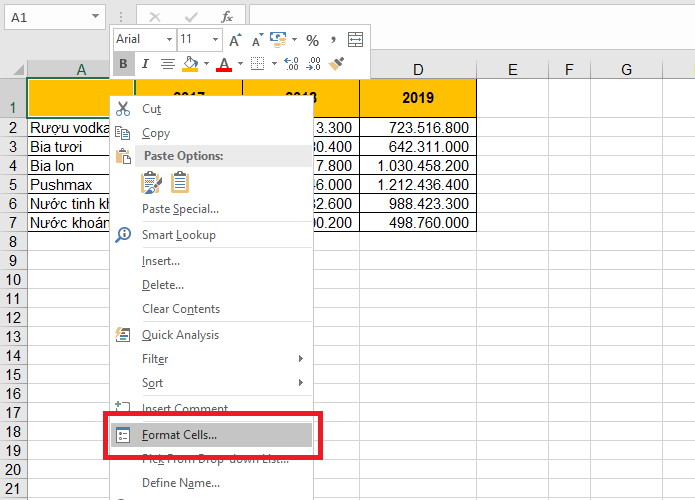The height and width of the screenshot is (500, 695).
Task: Open the Filter submenu
Action: click(x=155, y=359)
